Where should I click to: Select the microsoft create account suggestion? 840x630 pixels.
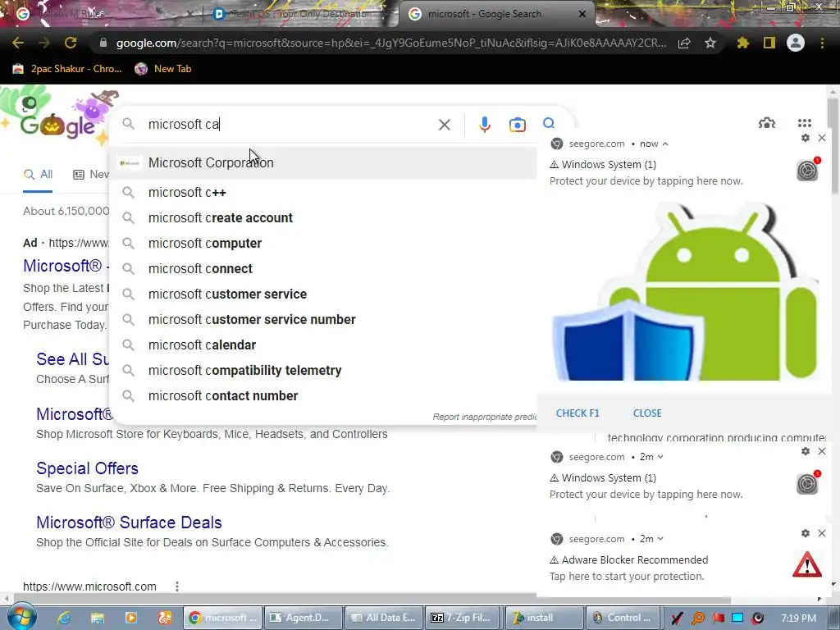pyautogui.click(x=323, y=218)
